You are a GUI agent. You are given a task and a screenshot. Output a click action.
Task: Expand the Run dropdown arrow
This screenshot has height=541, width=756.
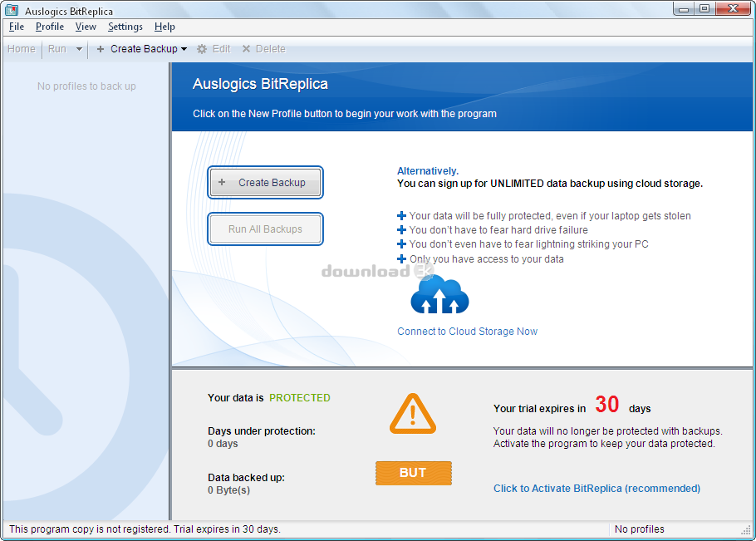click(79, 49)
